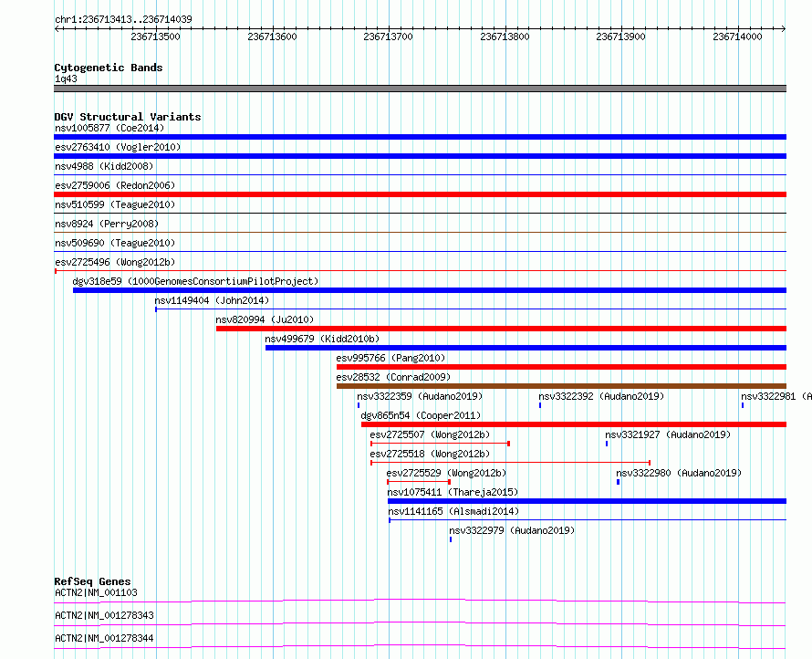Screen dimensions: 812x659
Task: Click the RefSeq Genes track title
Action: click(92, 581)
